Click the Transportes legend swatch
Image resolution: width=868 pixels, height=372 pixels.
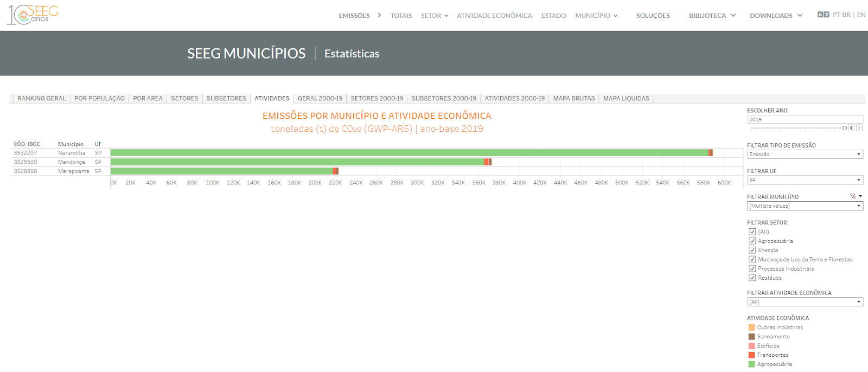pyautogui.click(x=752, y=355)
